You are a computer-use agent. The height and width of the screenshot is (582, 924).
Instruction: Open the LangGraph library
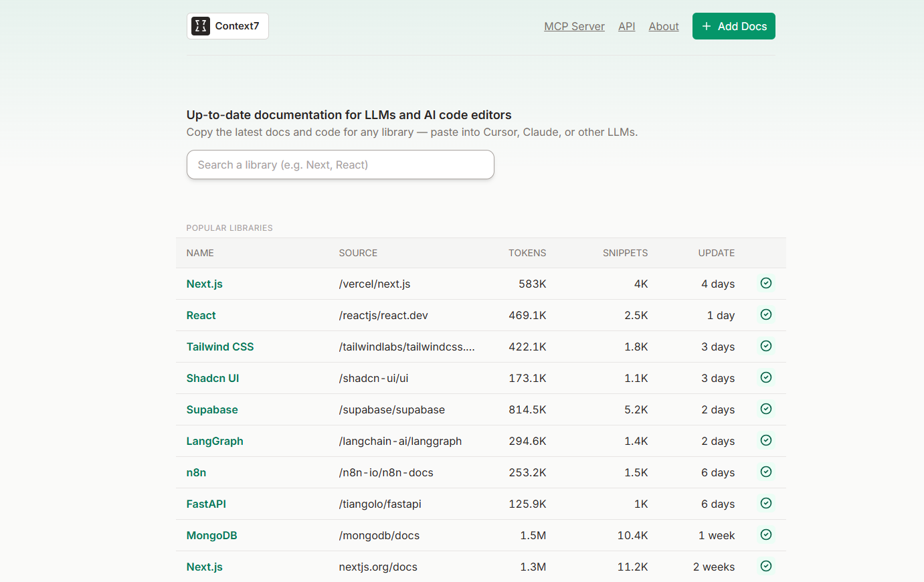[x=215, y=441]
